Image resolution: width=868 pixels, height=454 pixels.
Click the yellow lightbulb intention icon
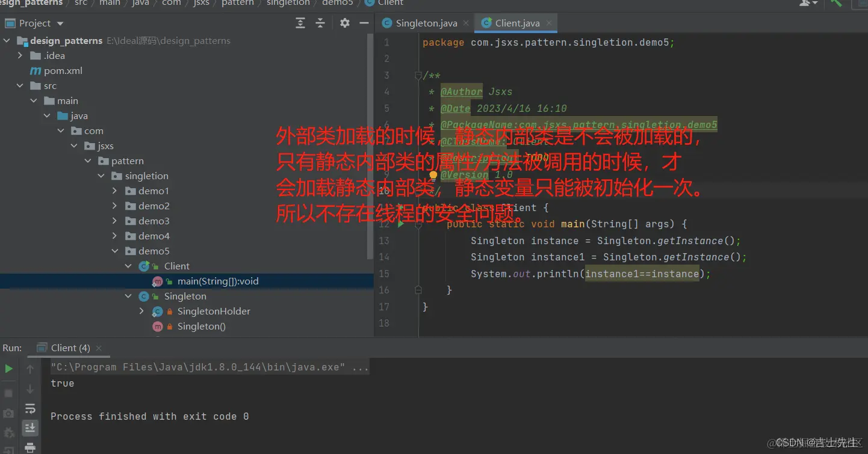[433, 176]
